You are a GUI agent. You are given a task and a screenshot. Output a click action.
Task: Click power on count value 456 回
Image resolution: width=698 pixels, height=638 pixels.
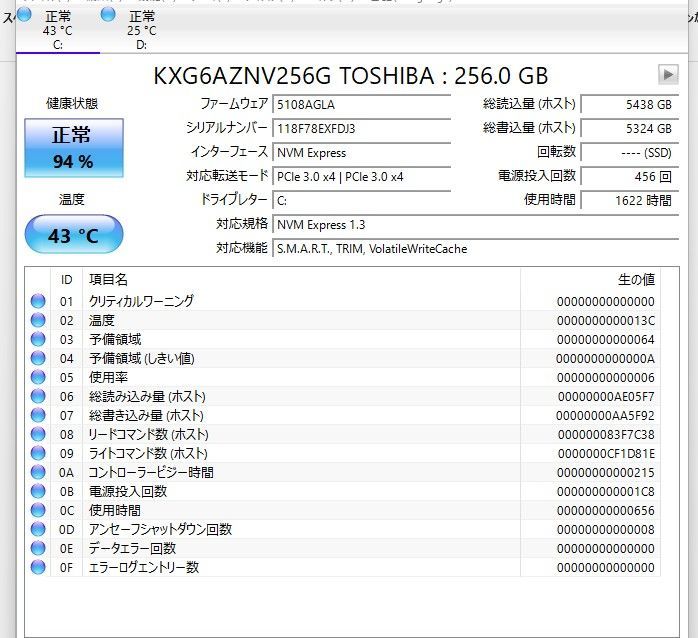pos(630,177)
